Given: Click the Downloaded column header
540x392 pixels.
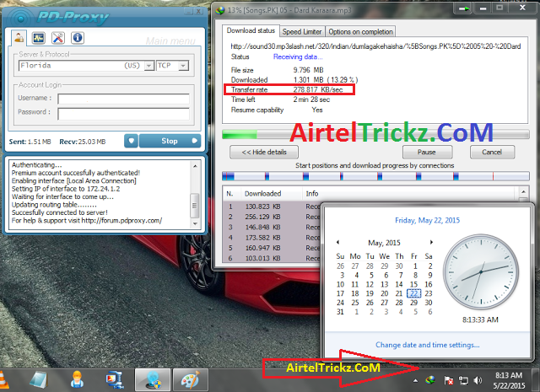Looking at the screenshot, I should coord(263,194).
